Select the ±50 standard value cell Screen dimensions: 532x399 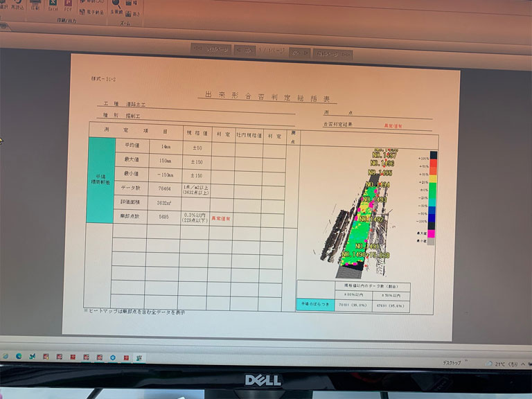197,148
